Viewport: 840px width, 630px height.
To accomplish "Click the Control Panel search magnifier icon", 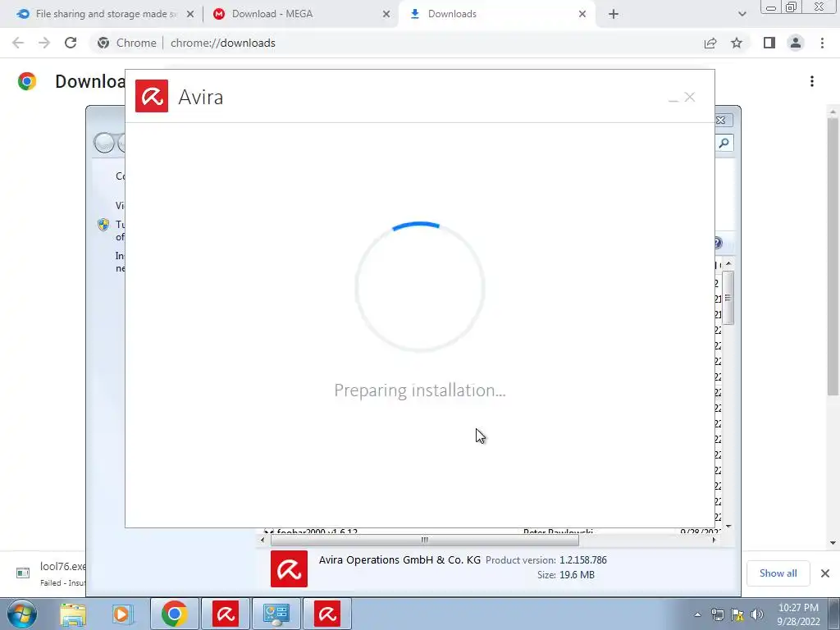I will pos(724,143).
